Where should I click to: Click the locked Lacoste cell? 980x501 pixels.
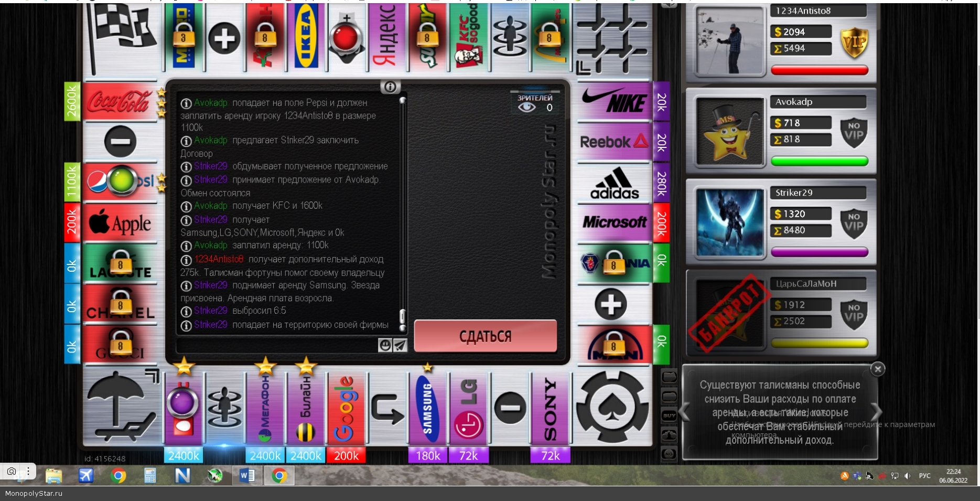point(120,263)
